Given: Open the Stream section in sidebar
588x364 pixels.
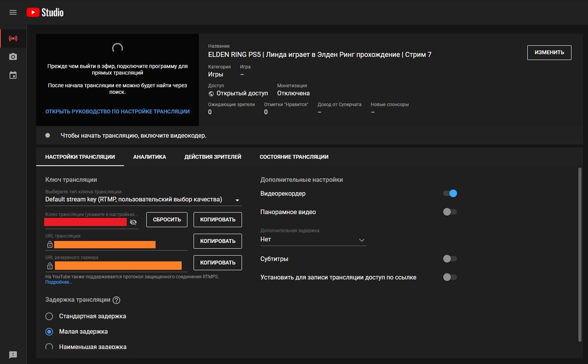Looking at the screenshot, I should [13, 38].
